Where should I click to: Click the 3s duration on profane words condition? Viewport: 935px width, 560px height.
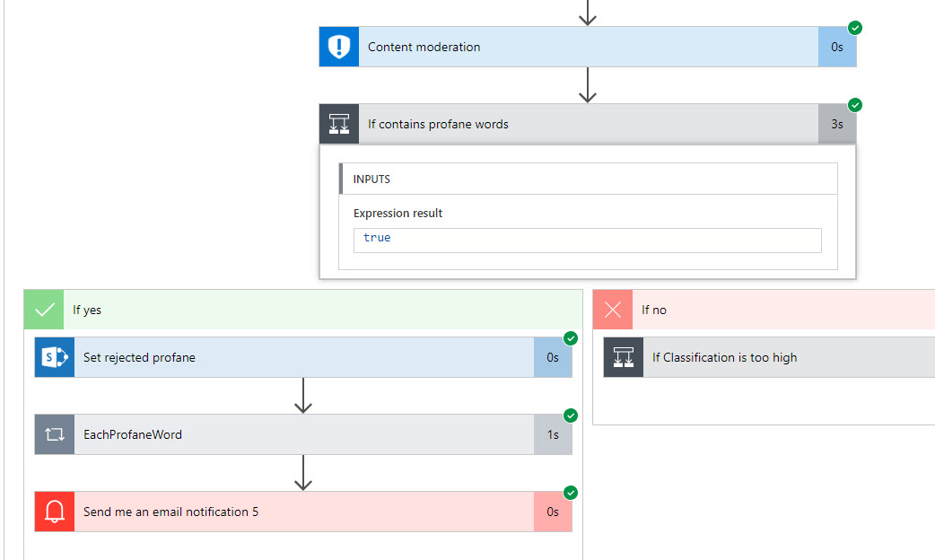pyautogui.click(x=836, y=124)
